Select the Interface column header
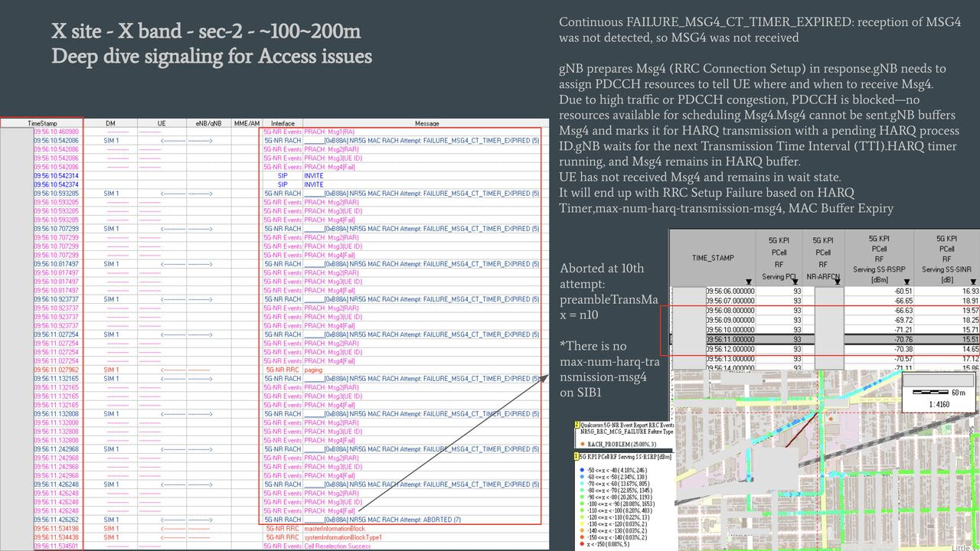The height and width of the screenshot is (551, 980). pos(283,123)
